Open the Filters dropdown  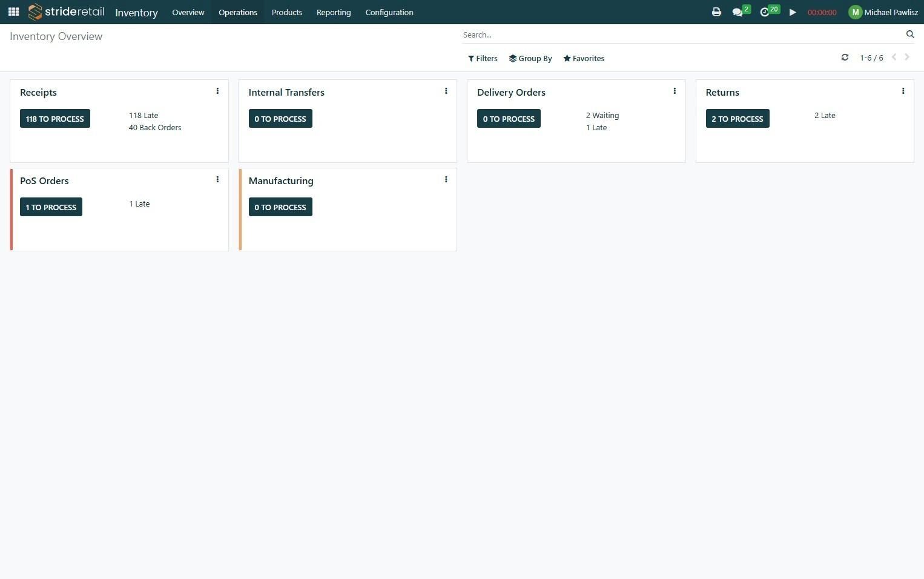click(x=483, y=59)
